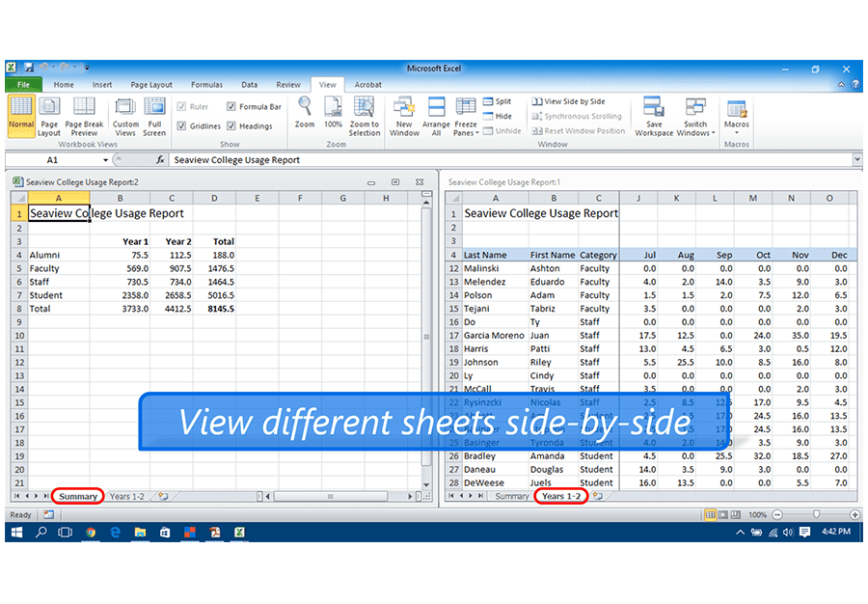Toggle the Gridlines checkbox
This screenshot has height=604, width=868.
(x=181, y=126)
